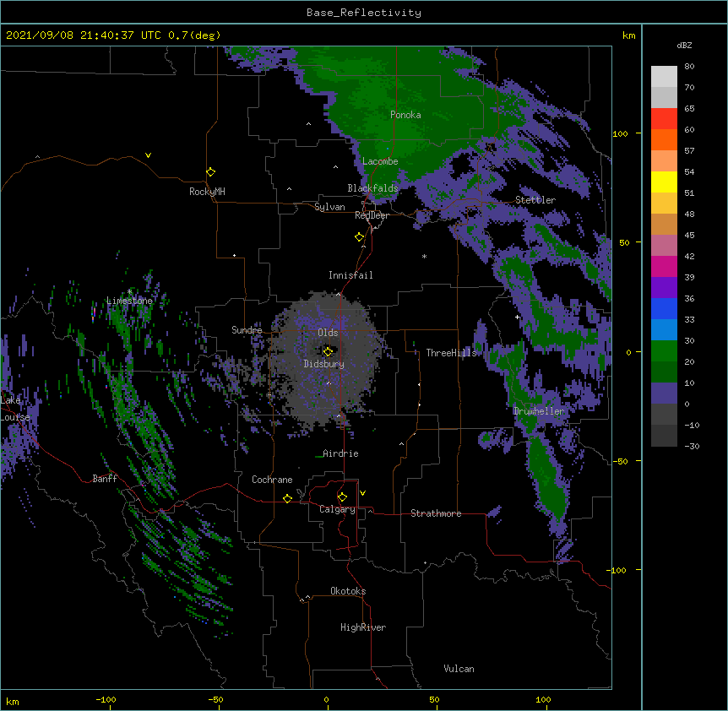Click the dBZ legend heading
The image size is (728, 711).
click(x=684, y=45)
